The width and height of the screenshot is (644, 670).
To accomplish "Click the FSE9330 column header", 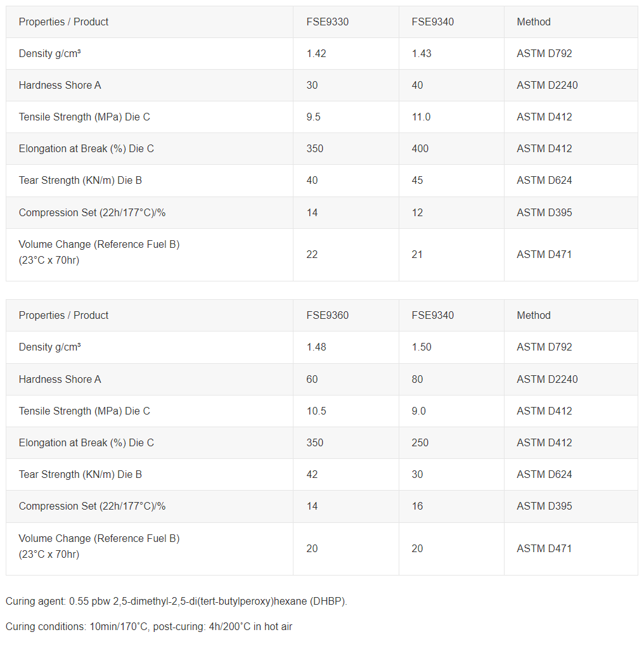I will point(327,22).
